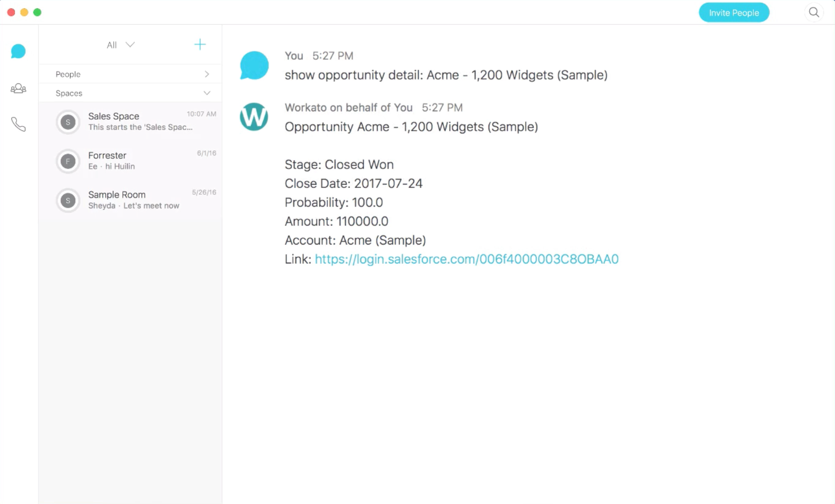Maximize the window with the green button
The width and height of the screenshot is (835, 504).
(x=38, y=12)
